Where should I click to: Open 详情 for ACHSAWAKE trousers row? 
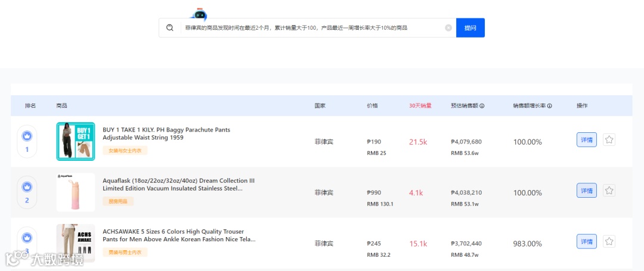[x=587, y=241]
